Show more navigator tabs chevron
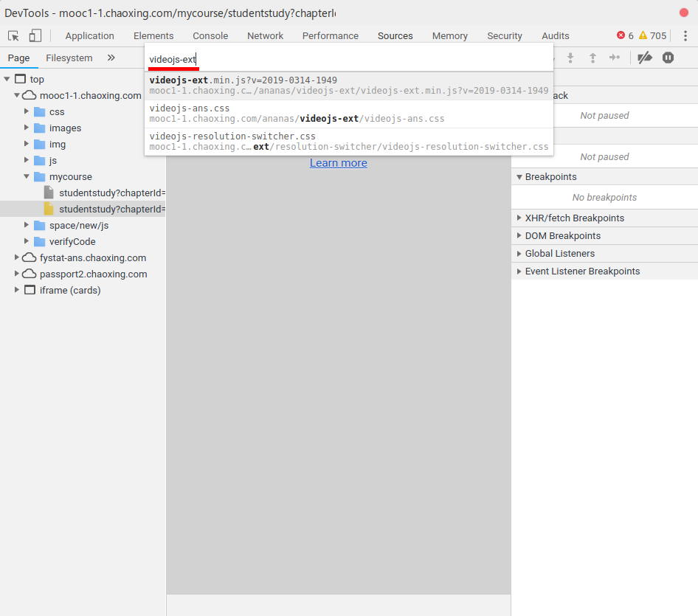The image size is (698, 616). 111,58
